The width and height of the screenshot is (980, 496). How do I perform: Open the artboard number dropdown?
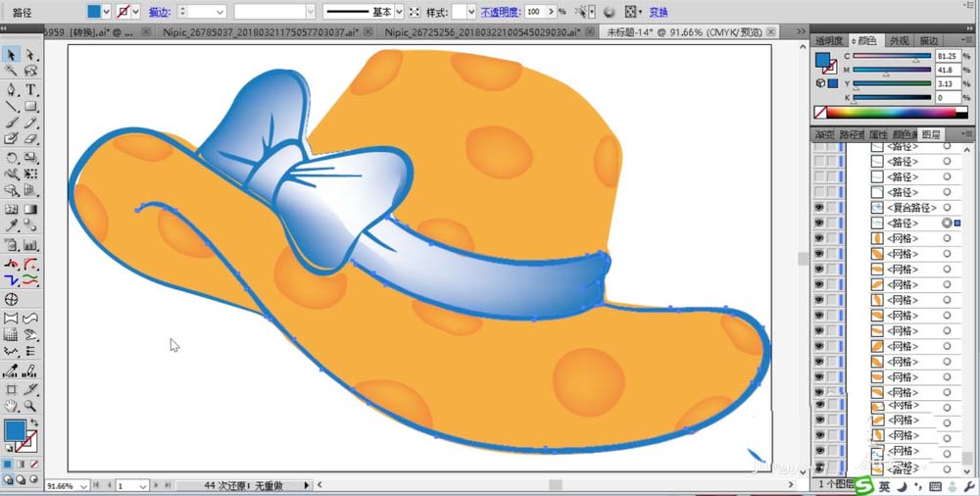point(142,485)
